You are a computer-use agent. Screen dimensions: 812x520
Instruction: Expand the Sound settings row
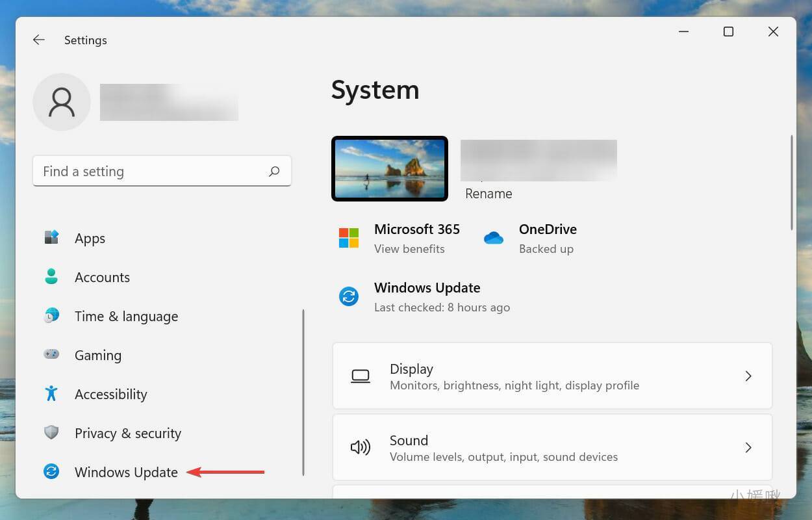(x=552, y=447)
